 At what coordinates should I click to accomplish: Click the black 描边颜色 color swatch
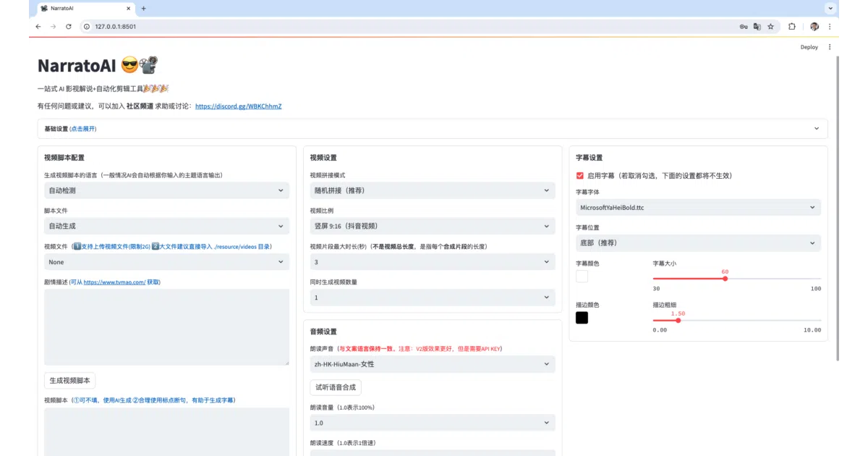tap(582, 318)
